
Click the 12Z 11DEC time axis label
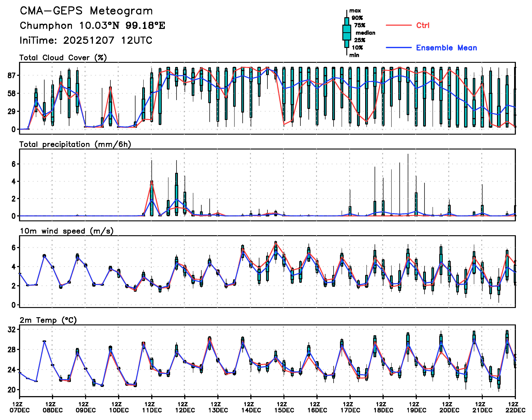pyautogui.click(x=152, y=407)
